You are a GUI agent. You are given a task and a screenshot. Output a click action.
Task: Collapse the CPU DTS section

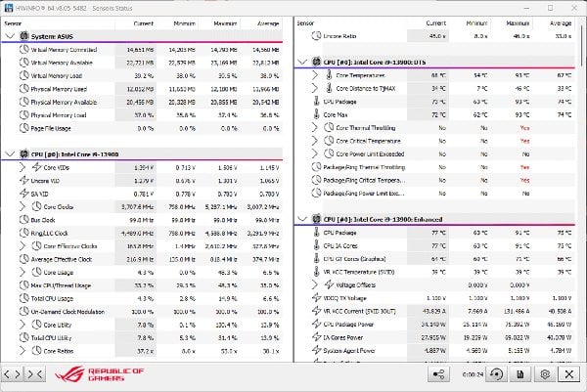click(x=302, y=63)
